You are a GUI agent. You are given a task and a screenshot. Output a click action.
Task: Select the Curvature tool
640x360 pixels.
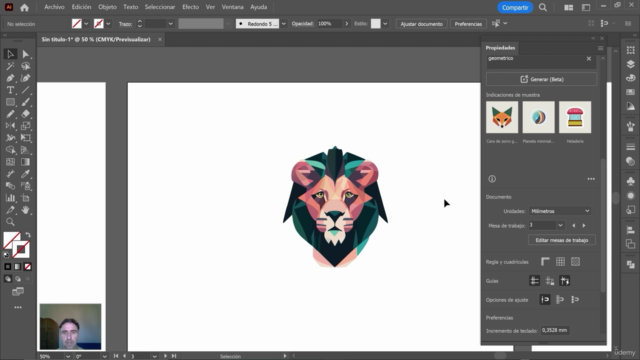tap(26, 78)
